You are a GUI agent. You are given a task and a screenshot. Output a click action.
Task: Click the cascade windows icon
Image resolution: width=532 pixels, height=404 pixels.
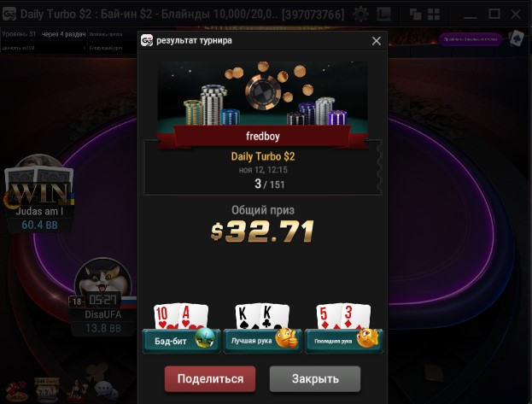[415, 15]
